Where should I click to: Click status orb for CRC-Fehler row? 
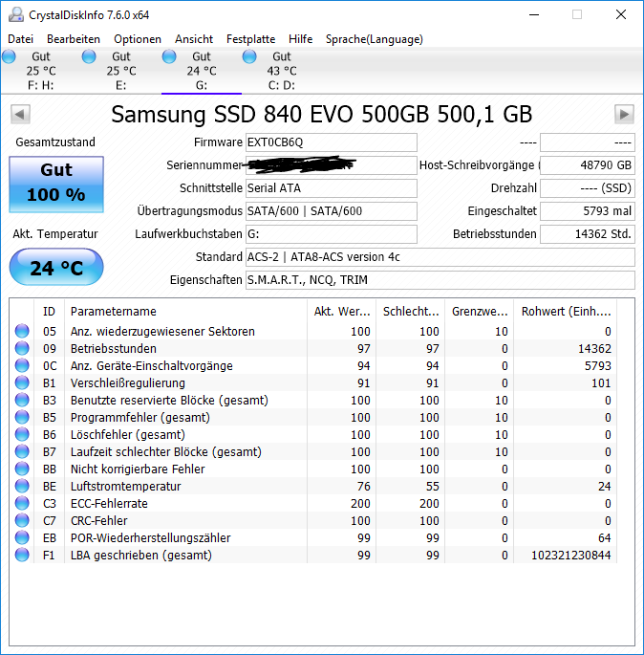click(22, 520)
